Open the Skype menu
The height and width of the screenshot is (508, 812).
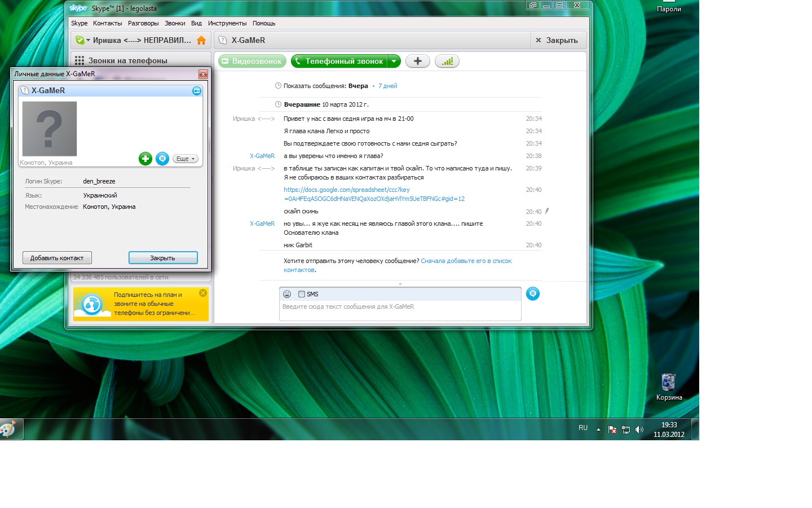pyautogui.click(x=80, y=23)
